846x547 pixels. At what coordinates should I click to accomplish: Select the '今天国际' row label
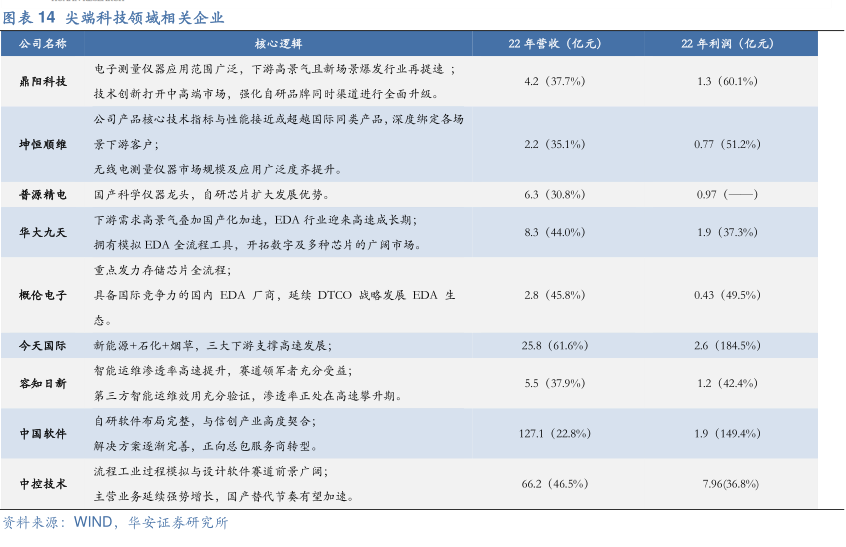(43, 345)
